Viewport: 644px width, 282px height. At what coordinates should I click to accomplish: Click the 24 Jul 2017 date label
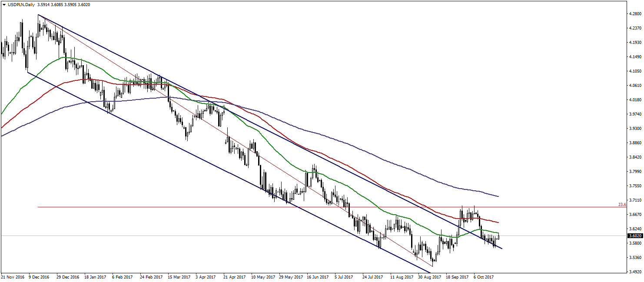coord(373,277)
